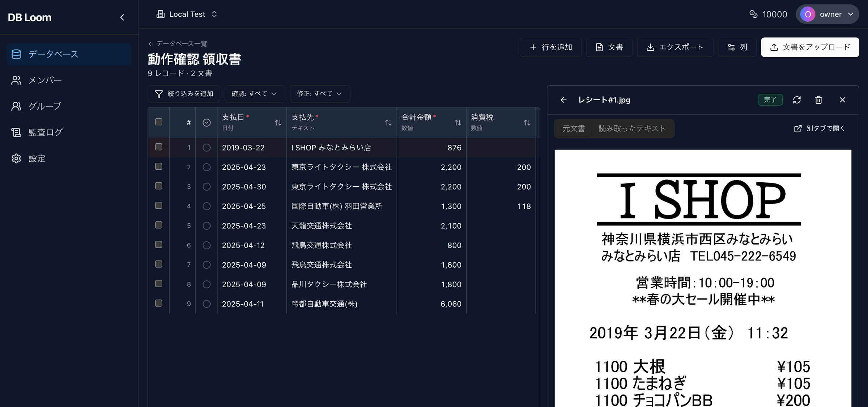Click the refresh icon for レシート#1.jpg
The height and width of the screenshot is (407, 868).
click(797, 100)
